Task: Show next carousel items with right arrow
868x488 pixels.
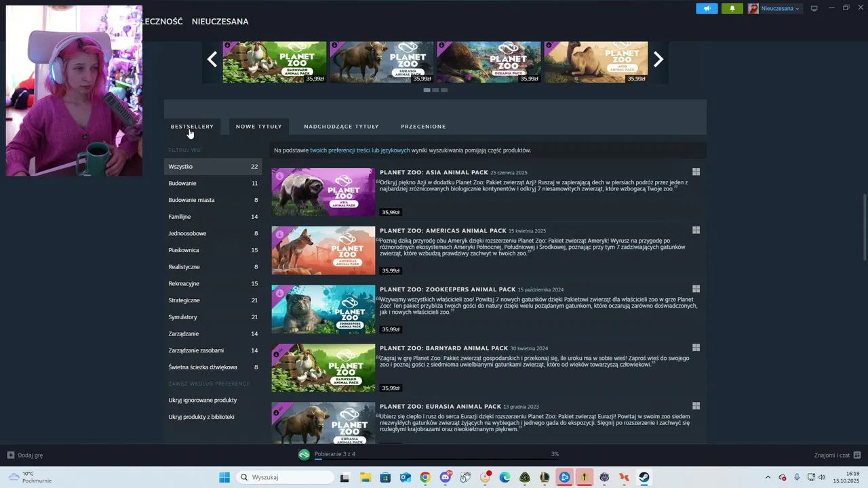Action: (658, 60)
